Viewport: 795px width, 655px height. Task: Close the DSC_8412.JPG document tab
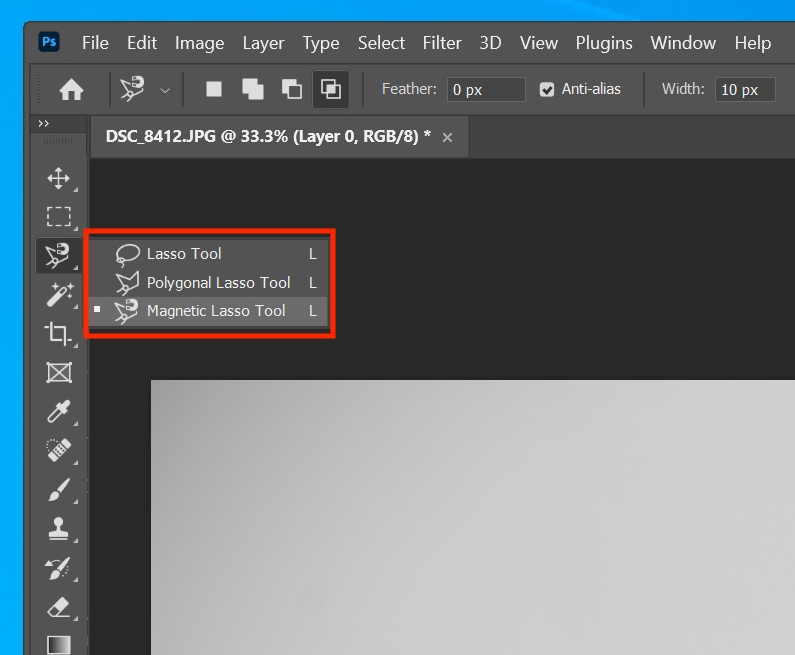447,137
